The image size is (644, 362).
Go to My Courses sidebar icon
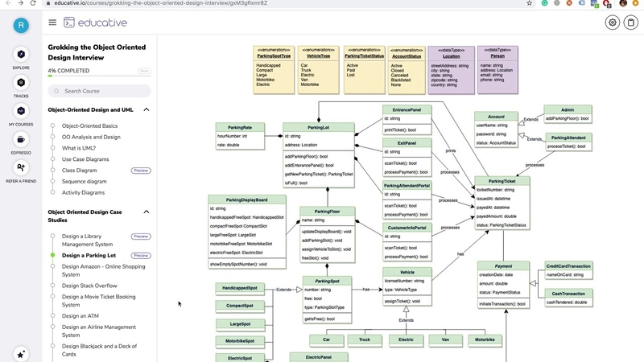[x=21, y=111]
